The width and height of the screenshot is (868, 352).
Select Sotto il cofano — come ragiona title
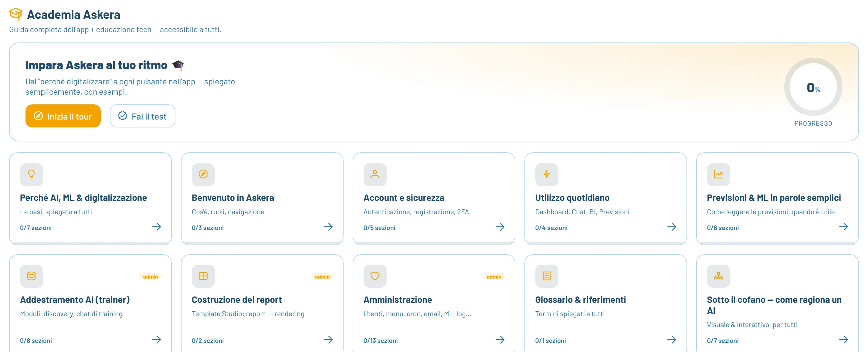[774, 305]
